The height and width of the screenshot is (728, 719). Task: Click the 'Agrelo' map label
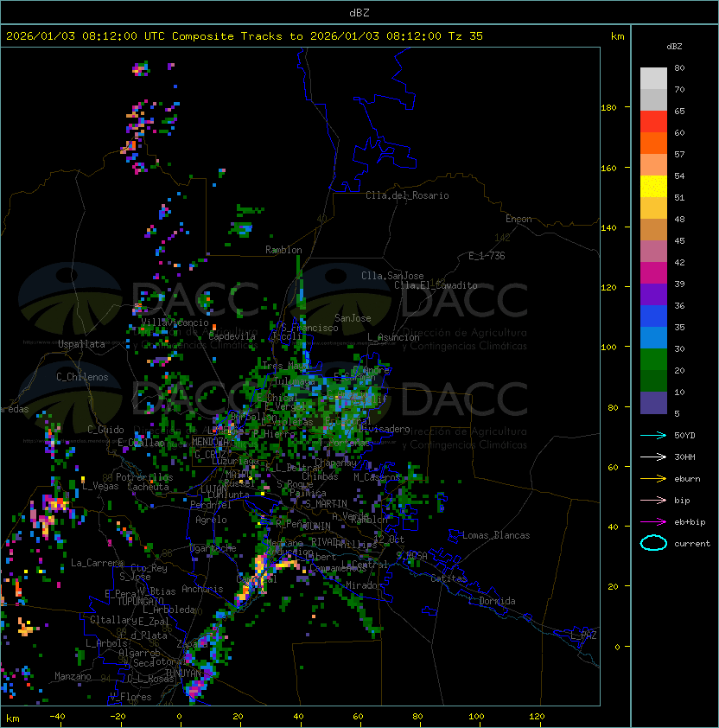211,520
